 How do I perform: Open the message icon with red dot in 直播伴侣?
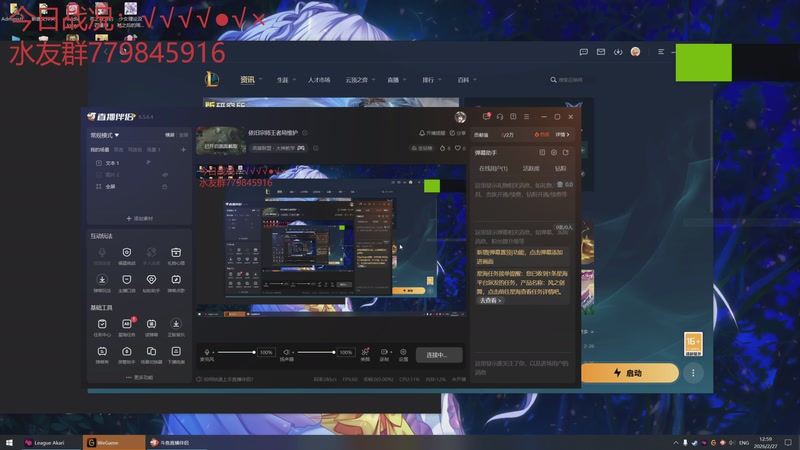pos(486,117)
